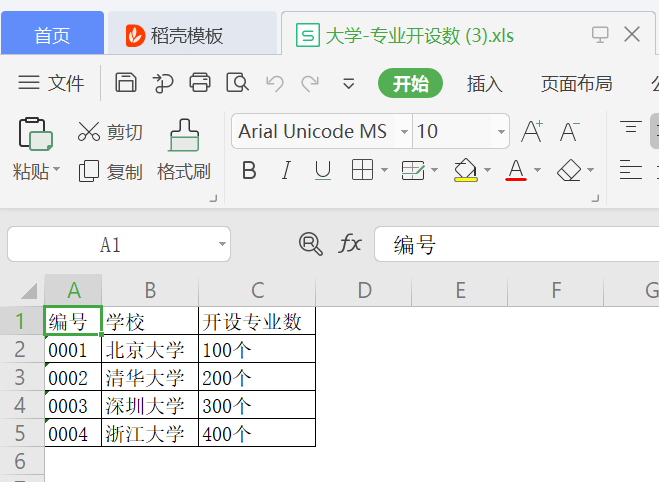Toggle Underline formatting

click(x=323, y=171)
